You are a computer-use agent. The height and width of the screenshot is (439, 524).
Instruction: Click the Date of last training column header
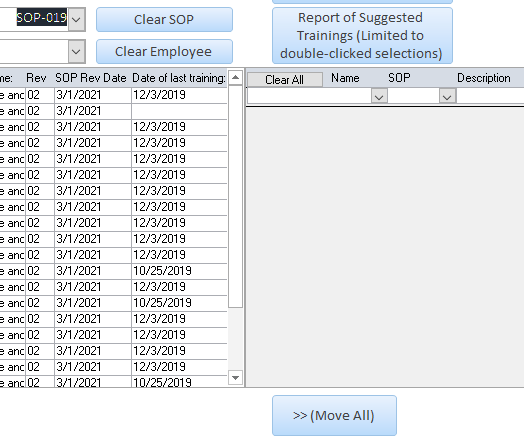179,78
